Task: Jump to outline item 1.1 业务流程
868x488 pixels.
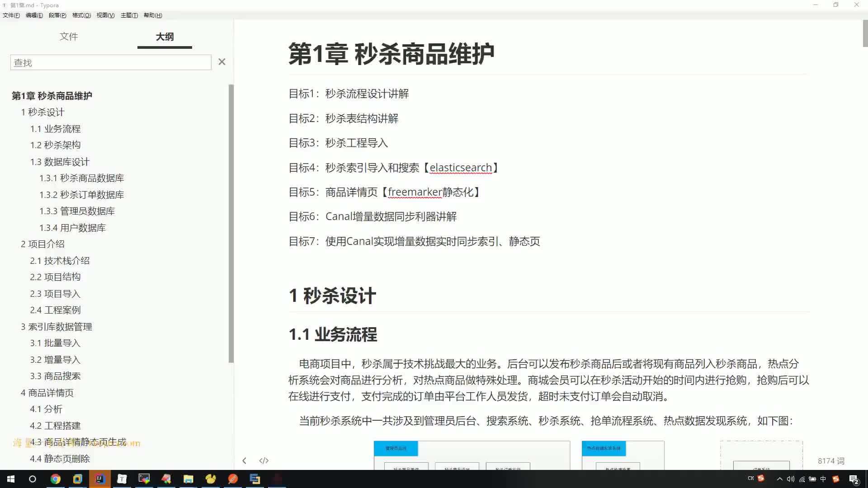Action: 55,129
